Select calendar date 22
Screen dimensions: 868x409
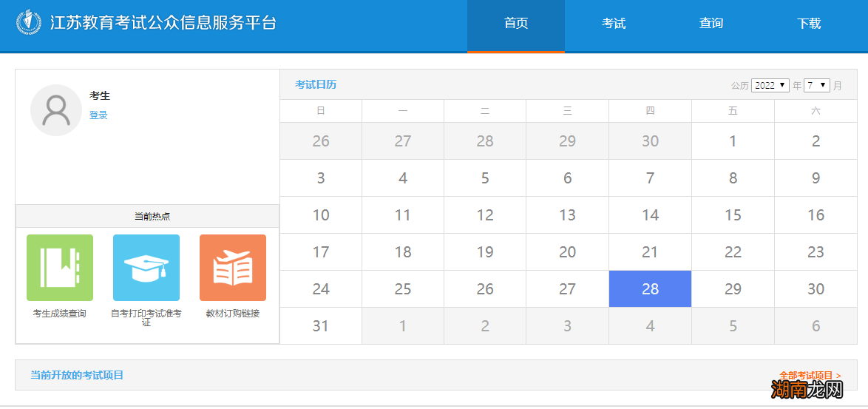click(x=733, y=251)
